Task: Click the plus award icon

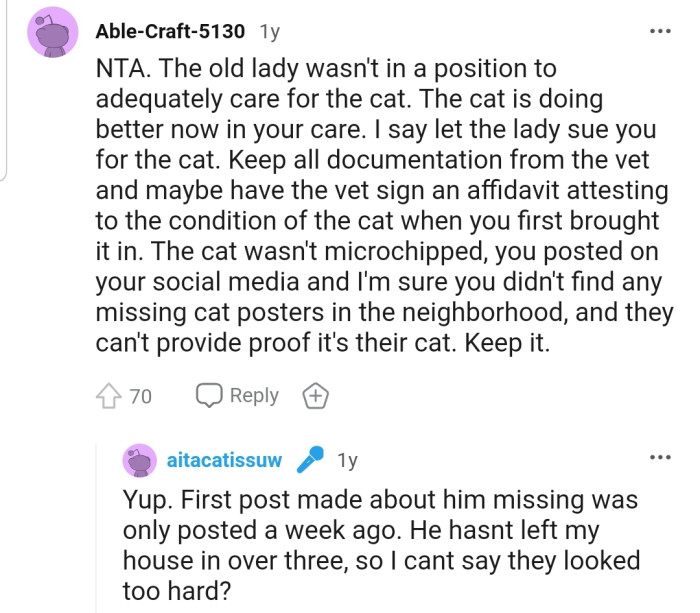Action: [x=316, y=397]
